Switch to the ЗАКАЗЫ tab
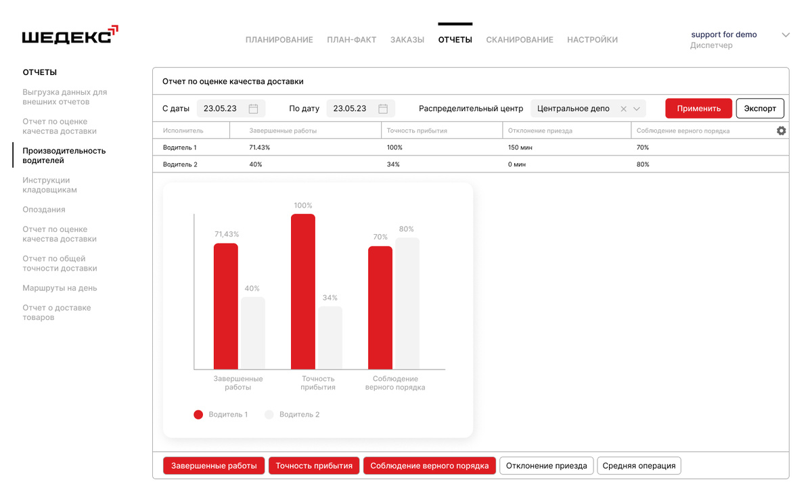The width and height of the screenshot is (812, 504). click(x=407, y=40)
